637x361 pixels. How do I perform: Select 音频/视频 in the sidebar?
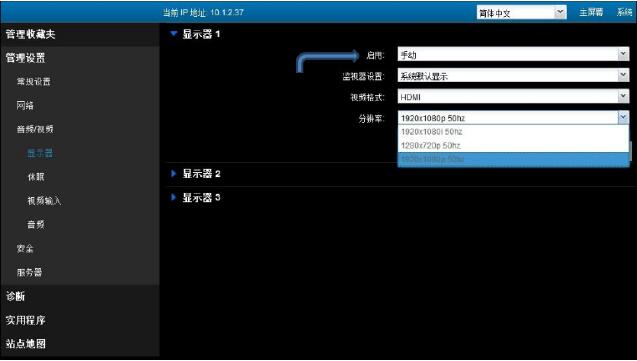point(35,129)
